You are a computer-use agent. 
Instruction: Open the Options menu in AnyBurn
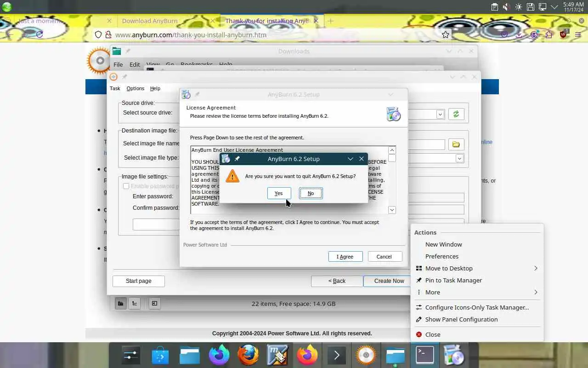(136, 88)
